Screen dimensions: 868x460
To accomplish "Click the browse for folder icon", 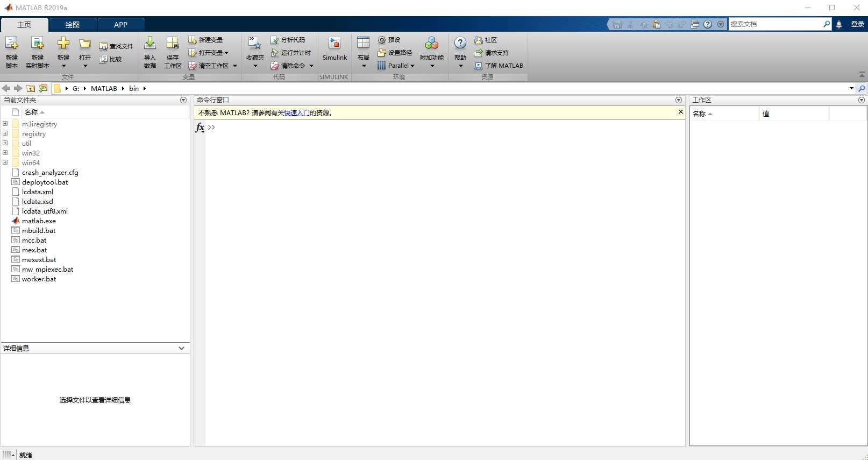I will [x=43, y=88].
